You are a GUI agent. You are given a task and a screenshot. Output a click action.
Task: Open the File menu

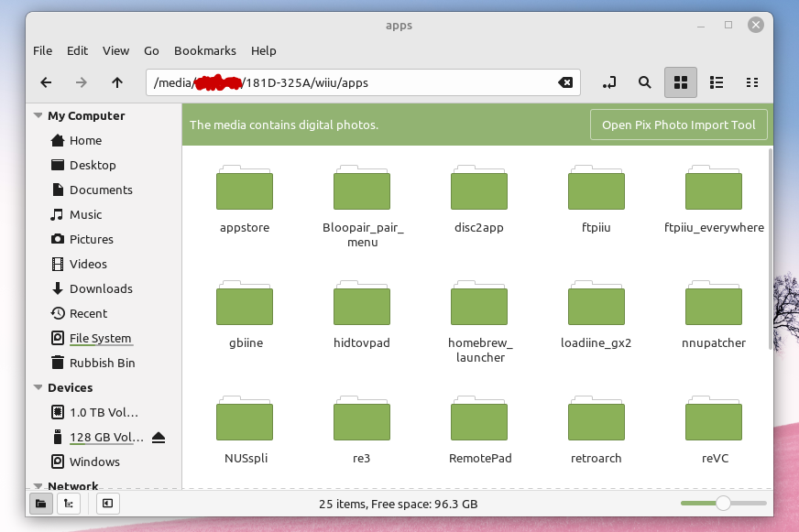[x=43, y=51]
